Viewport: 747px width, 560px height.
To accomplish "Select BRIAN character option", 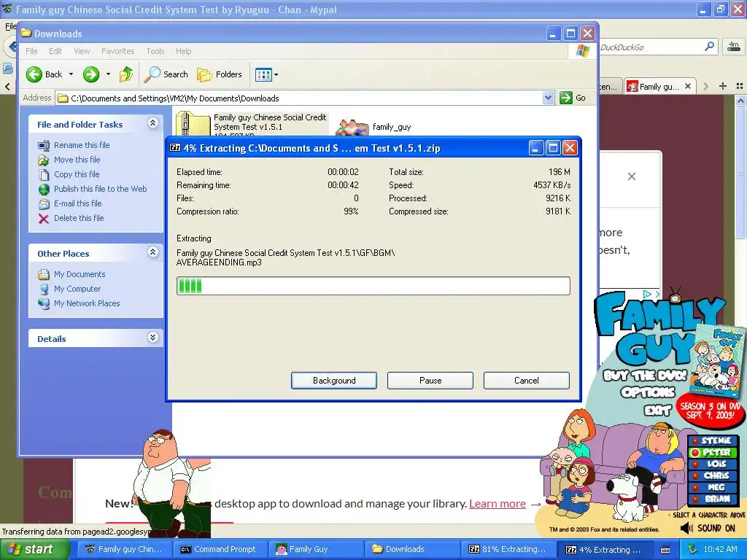I will [712, 499].
